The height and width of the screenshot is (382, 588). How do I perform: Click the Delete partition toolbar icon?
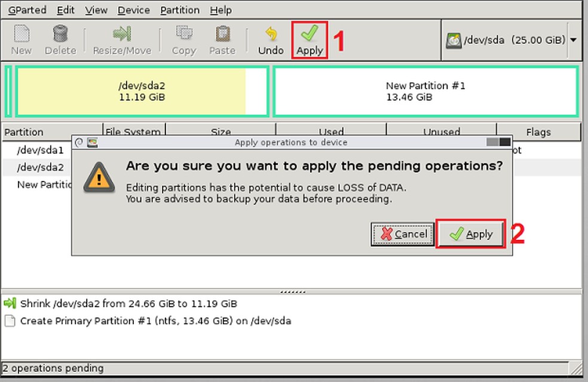pos(60,40)
